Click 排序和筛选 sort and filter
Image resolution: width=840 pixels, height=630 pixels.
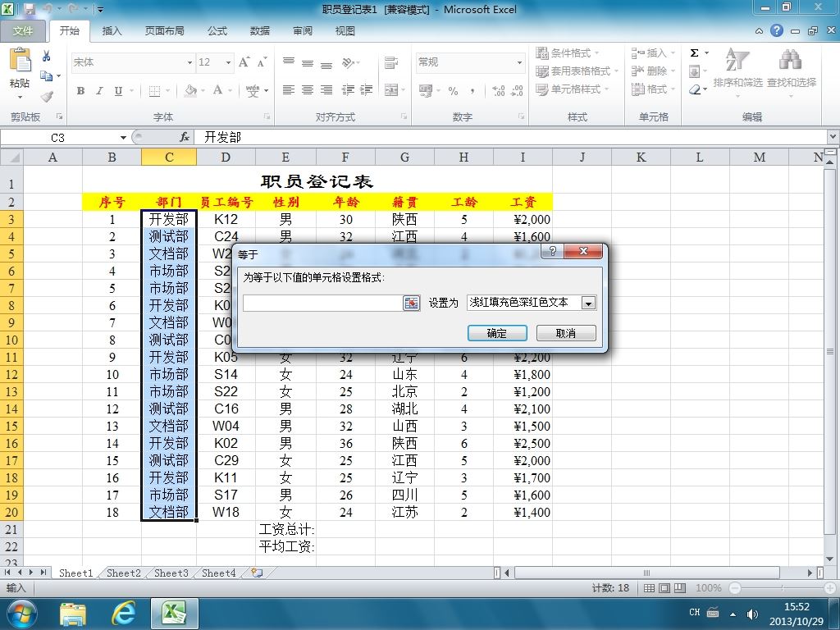click(x=737, y=71)
